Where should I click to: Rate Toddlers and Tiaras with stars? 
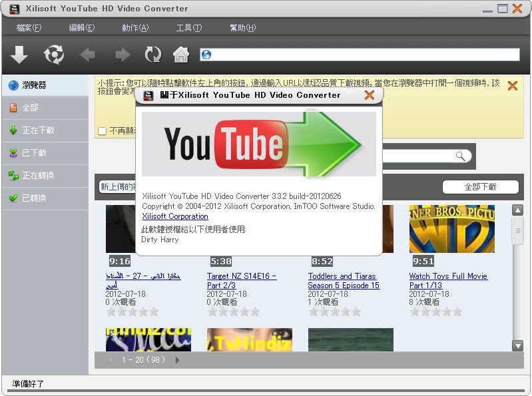(335, 312)
